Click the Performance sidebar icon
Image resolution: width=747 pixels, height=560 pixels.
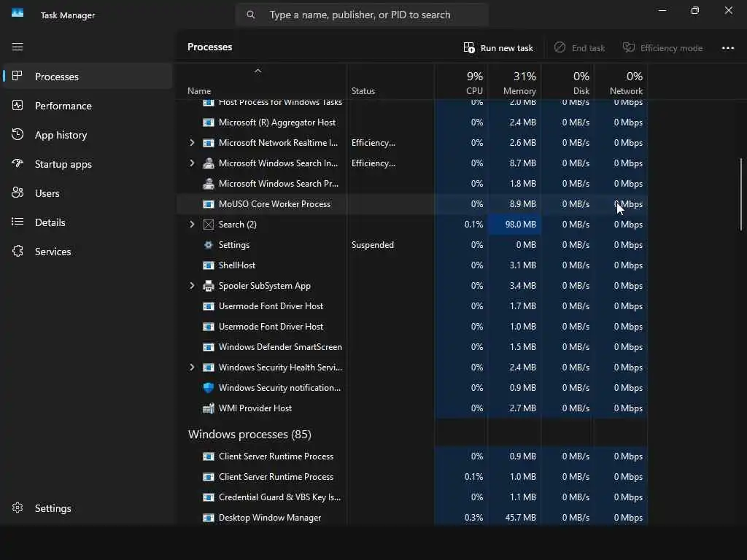18,105
